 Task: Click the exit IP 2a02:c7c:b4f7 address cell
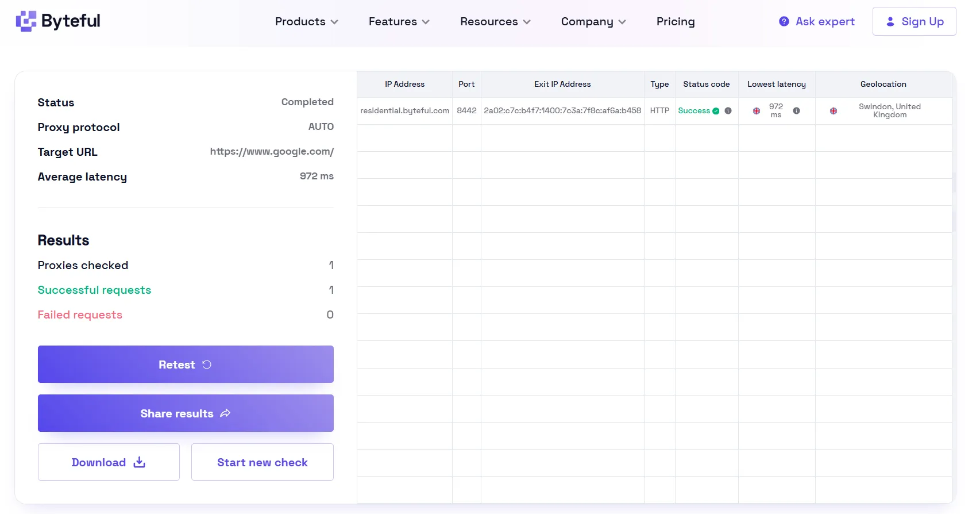pyautogui.click(x=562, y=110)
